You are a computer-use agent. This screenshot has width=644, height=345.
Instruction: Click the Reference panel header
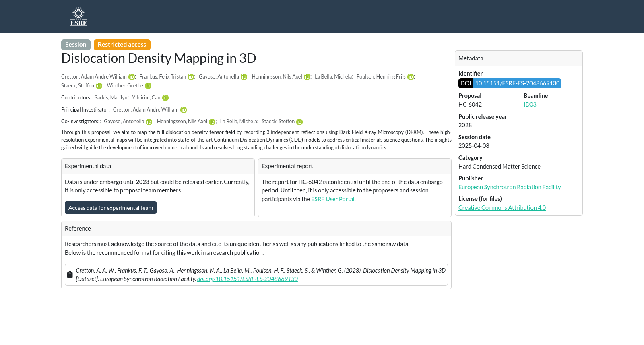coord(256,229)
